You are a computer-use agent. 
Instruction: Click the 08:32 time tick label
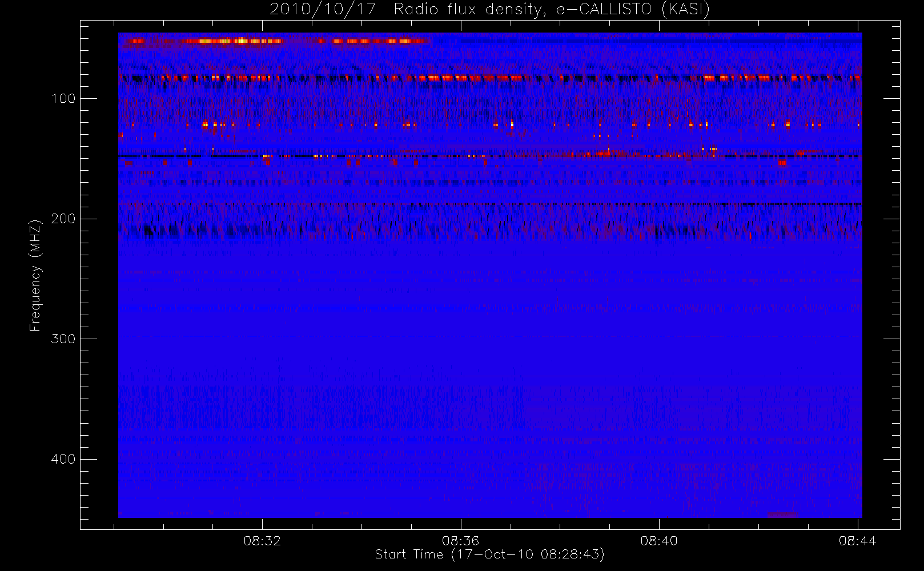point(262,541)
